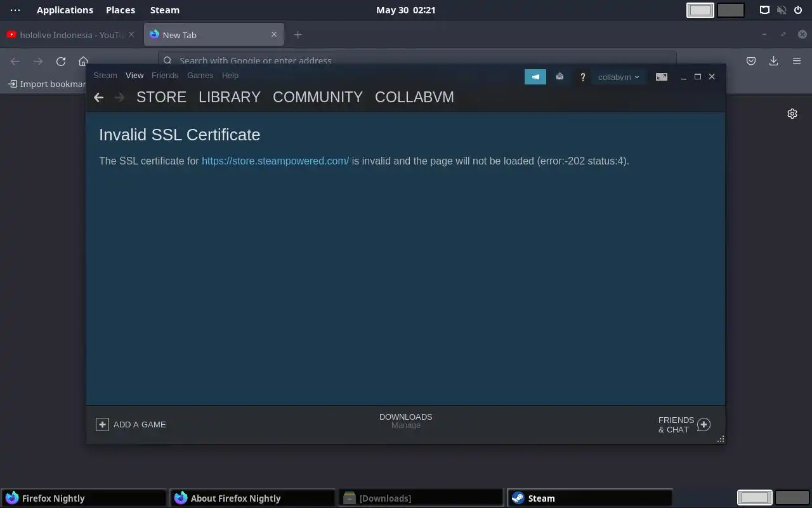Click Import bookmarks in Firefox toolbar
812x508 pixels.
47,84
